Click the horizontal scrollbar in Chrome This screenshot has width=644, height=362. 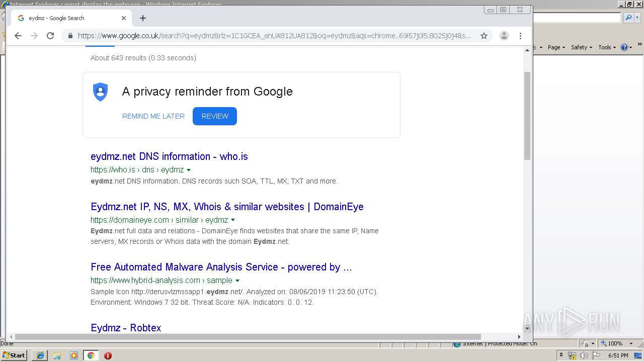(248, 336)
